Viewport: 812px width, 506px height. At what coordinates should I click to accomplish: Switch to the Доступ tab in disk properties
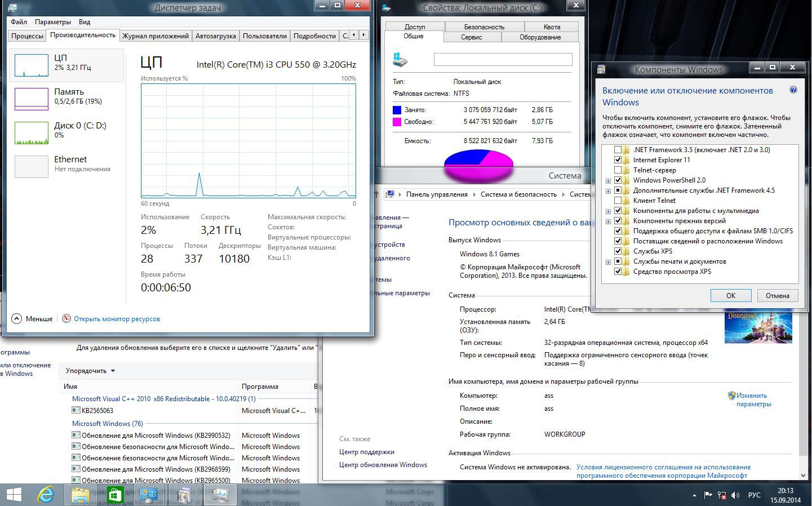[x=415, y=26]
